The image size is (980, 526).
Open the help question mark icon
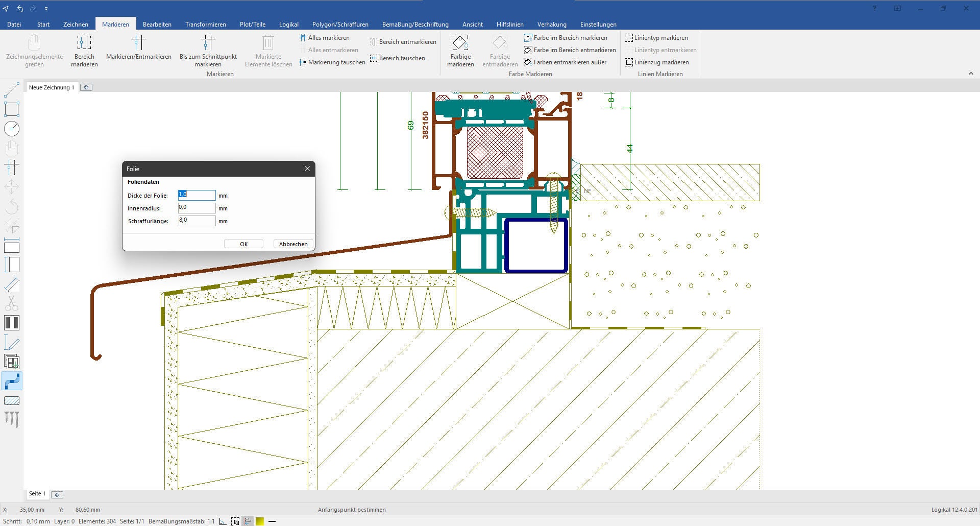pos(875,8)
